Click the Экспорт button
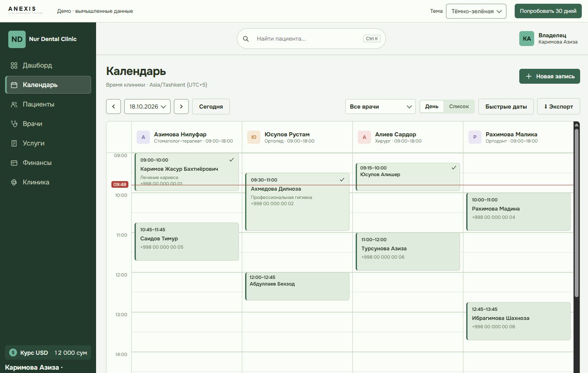The width and height of the screenshot is (588, 373). point(559,107)
